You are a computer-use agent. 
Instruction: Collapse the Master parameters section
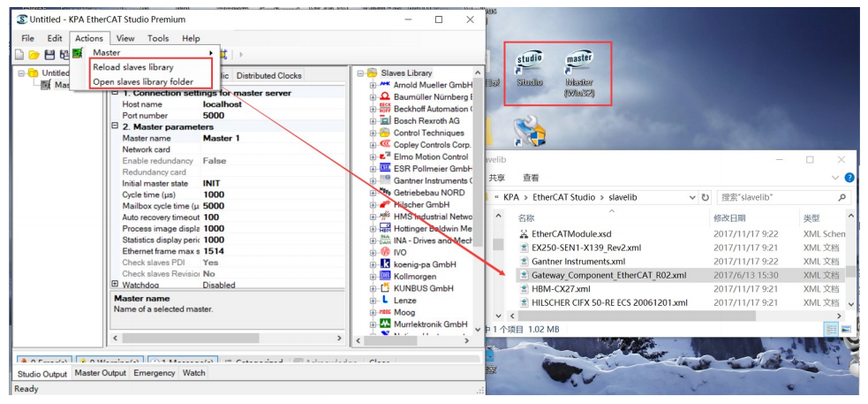click(x=115, y=127)
